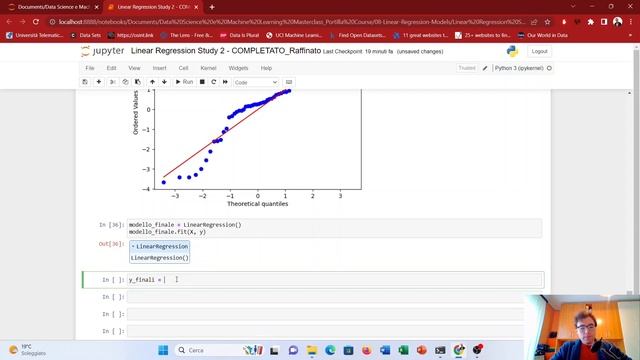Click into the y_finali code cell
Screen dimensions: 640x360
pos(335,280)
